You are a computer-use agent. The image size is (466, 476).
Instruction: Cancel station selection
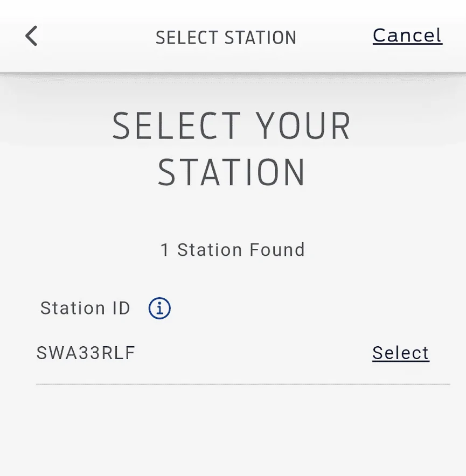coord(407,36)
